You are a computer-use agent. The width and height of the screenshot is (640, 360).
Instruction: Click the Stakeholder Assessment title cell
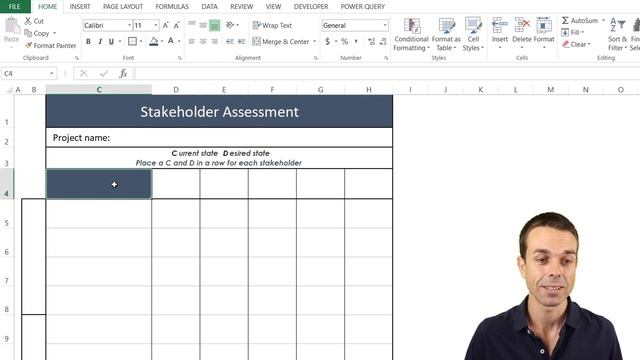[219, 111]
